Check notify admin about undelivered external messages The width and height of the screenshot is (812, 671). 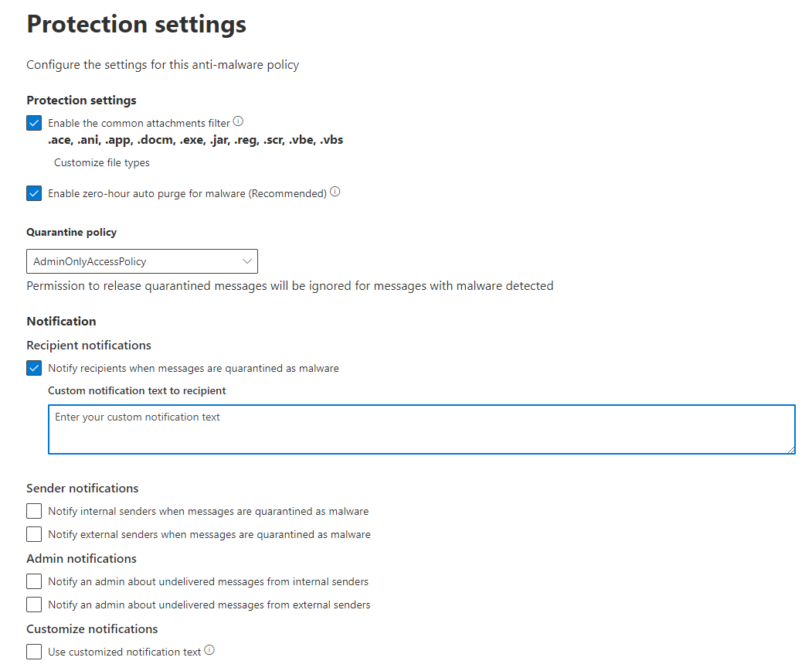[34, 604]
